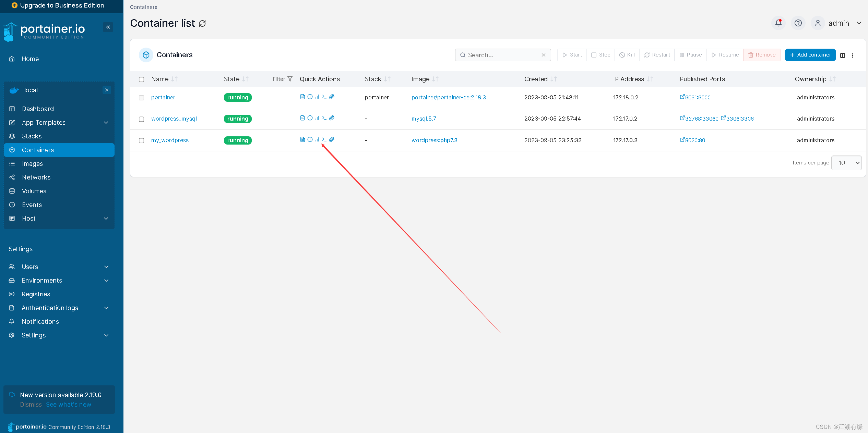Viewport: 868px width, 433px height.
Task: Open stats quick action for my_wordpress
Action: (317, 139)
